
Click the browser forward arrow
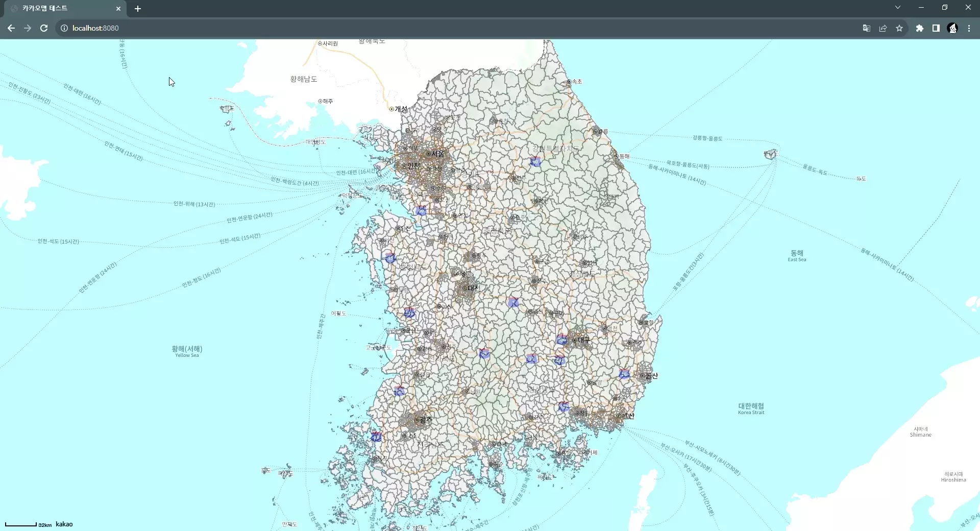pyautogui.click(x=28, y=28)
